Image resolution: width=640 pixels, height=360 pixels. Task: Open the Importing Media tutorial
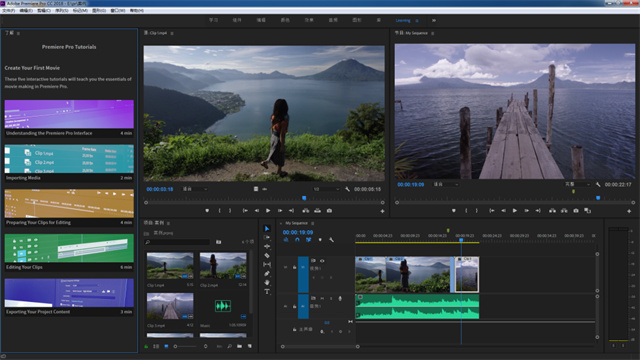[x=69, y=163]
